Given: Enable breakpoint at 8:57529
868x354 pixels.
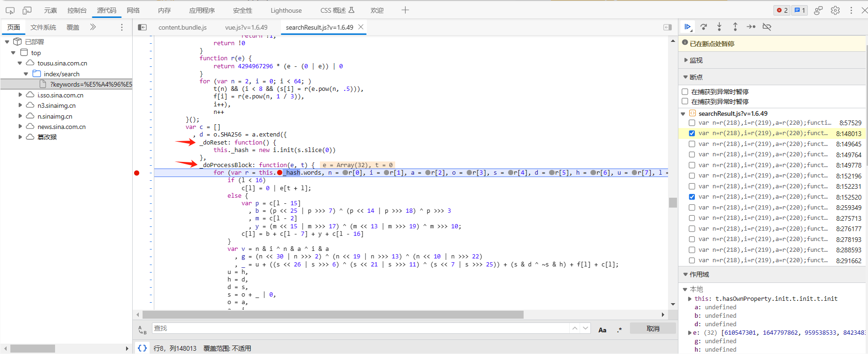Looking at the screenshot, I should click(x=692, y=123).
